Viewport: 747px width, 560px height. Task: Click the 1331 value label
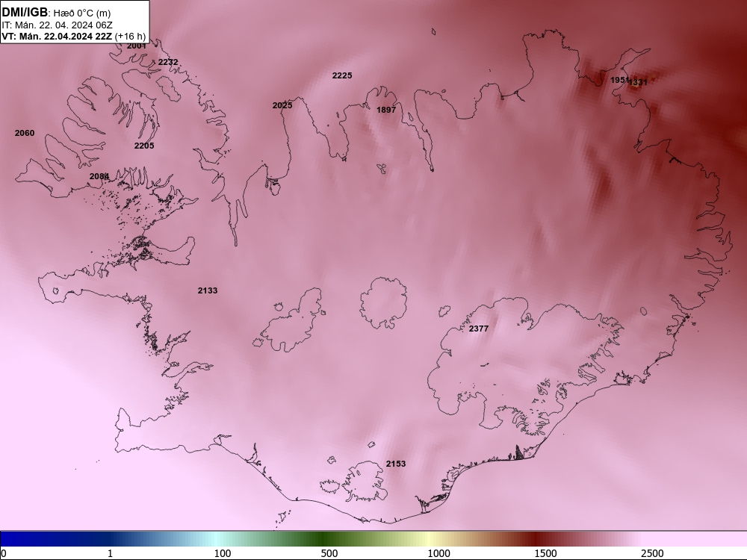click(639, 82)
